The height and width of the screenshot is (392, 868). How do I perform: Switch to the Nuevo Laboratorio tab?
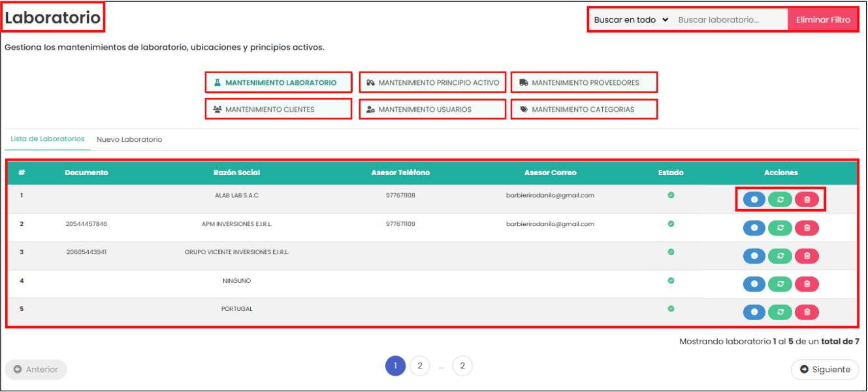pyautogui.click(x=129, y=140)
